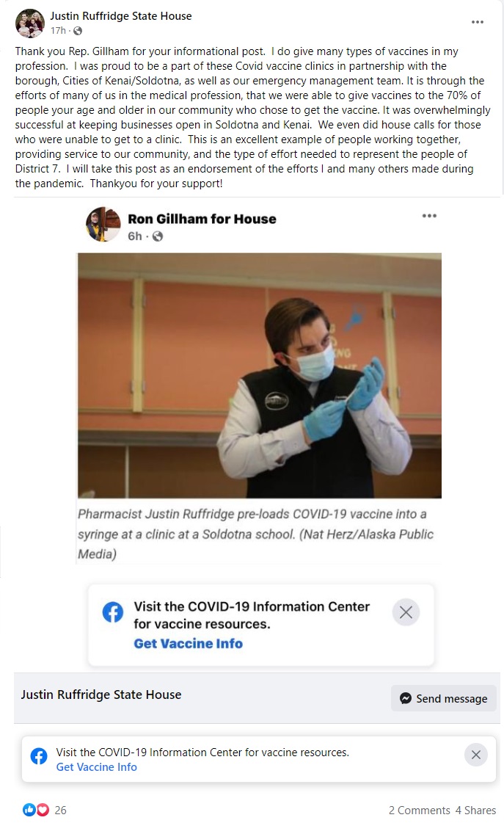
Task: Open Justin Ruffridge State House page name at top
Action: (x=121, y=16)
